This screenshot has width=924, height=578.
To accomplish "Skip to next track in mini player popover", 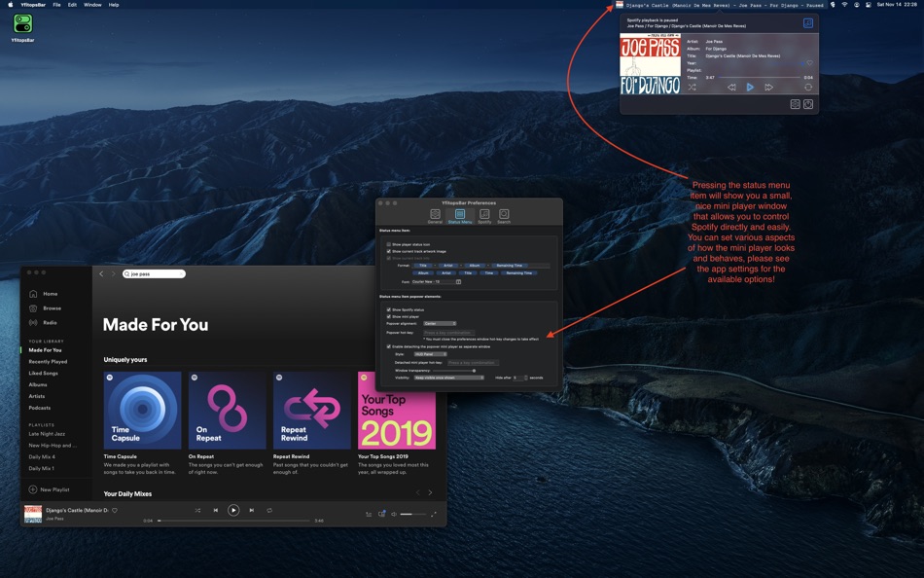I will pos(769,88).
